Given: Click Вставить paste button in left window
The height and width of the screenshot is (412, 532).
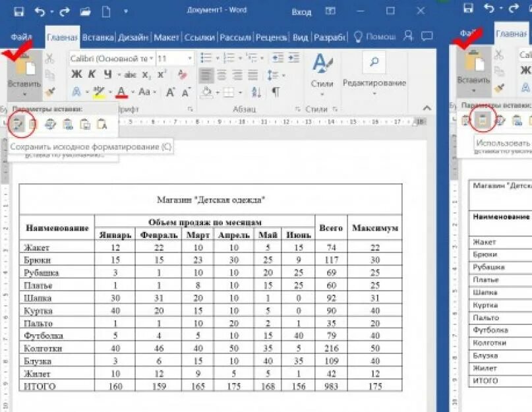Looking at the screenshot, I should pyautogui.click(x=24, y=76).
